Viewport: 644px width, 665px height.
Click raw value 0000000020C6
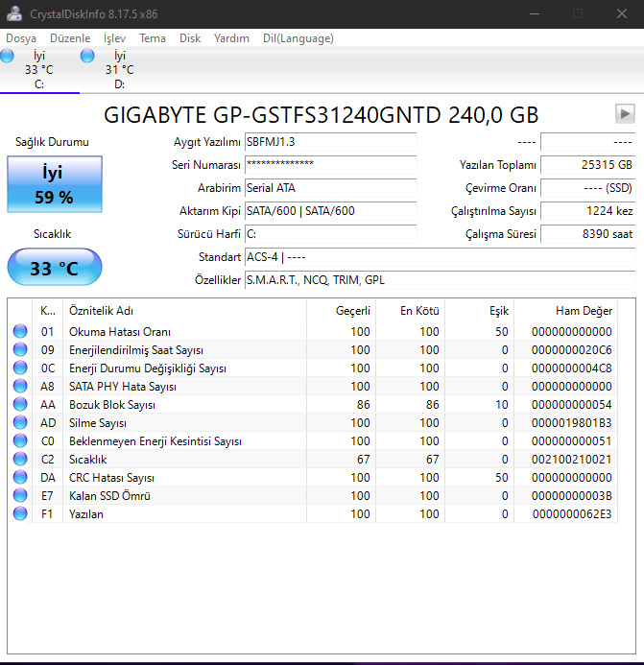[571, 350]
